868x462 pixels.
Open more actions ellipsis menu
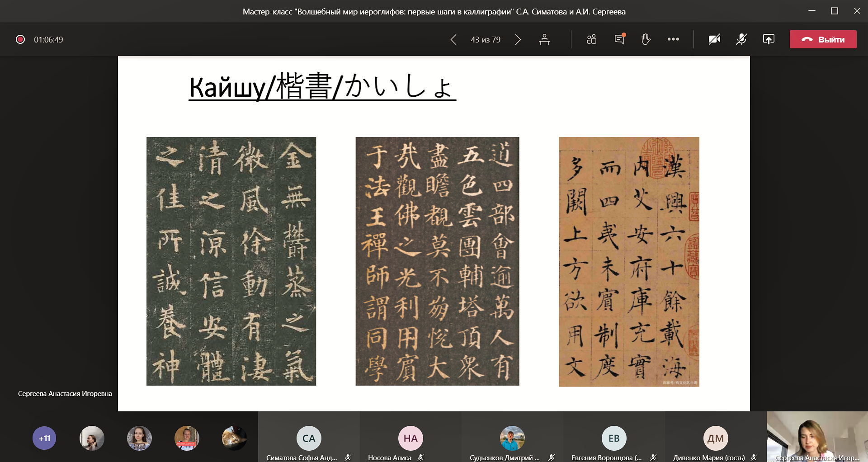click(x=673, y=40)
